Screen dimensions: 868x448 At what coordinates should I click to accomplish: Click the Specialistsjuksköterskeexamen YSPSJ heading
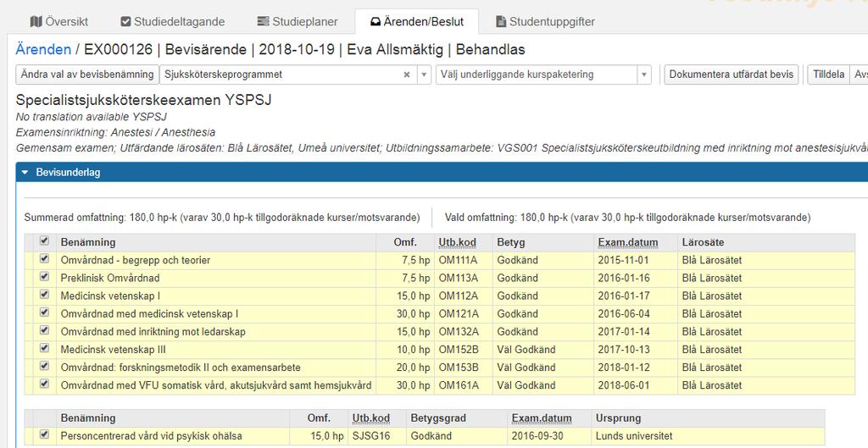tap(143, 100)
